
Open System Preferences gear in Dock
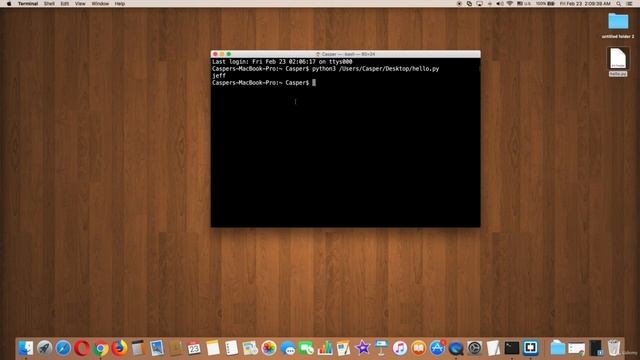point(475,348)
